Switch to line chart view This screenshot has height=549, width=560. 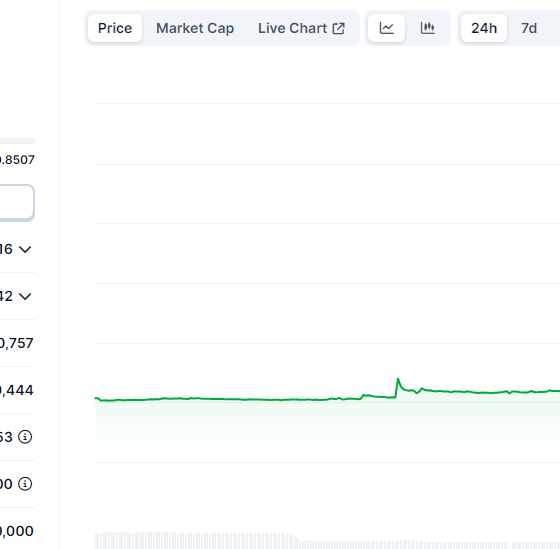coord(386,28)
